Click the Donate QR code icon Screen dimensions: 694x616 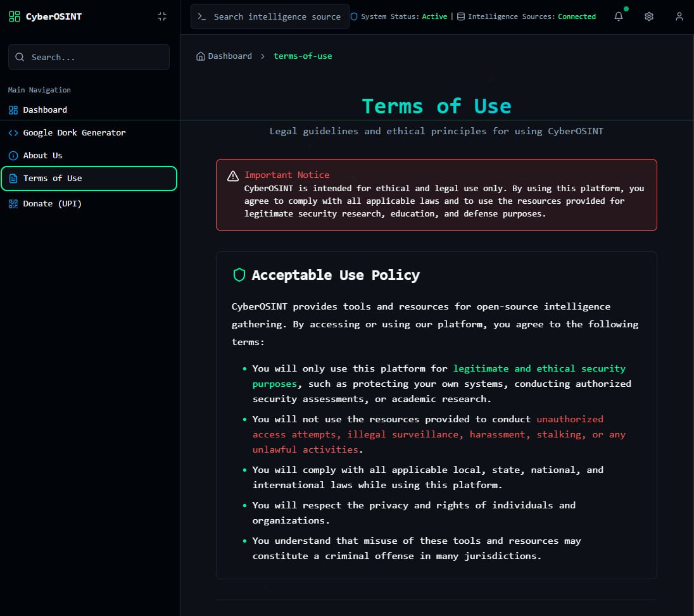[x=13, y=204]
